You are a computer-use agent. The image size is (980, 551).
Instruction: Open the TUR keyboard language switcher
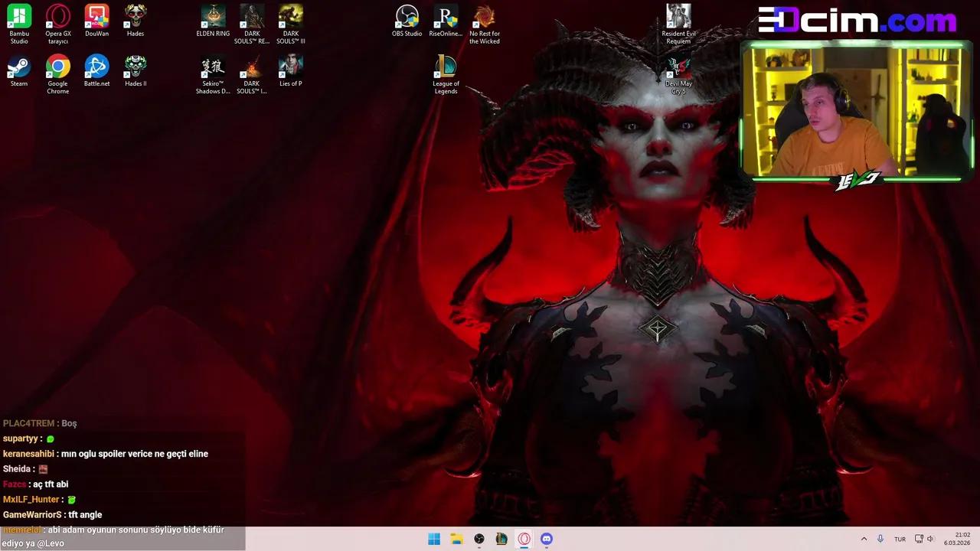[900, 539]
